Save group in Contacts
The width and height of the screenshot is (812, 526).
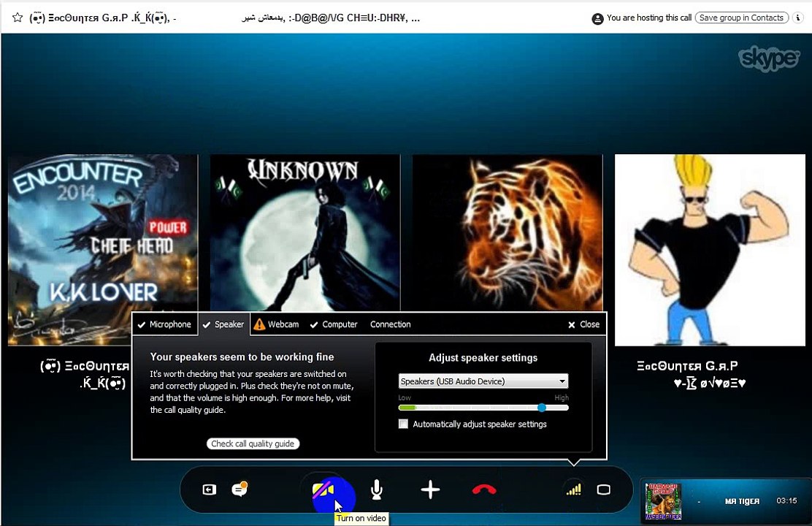[x=742, y=18]
